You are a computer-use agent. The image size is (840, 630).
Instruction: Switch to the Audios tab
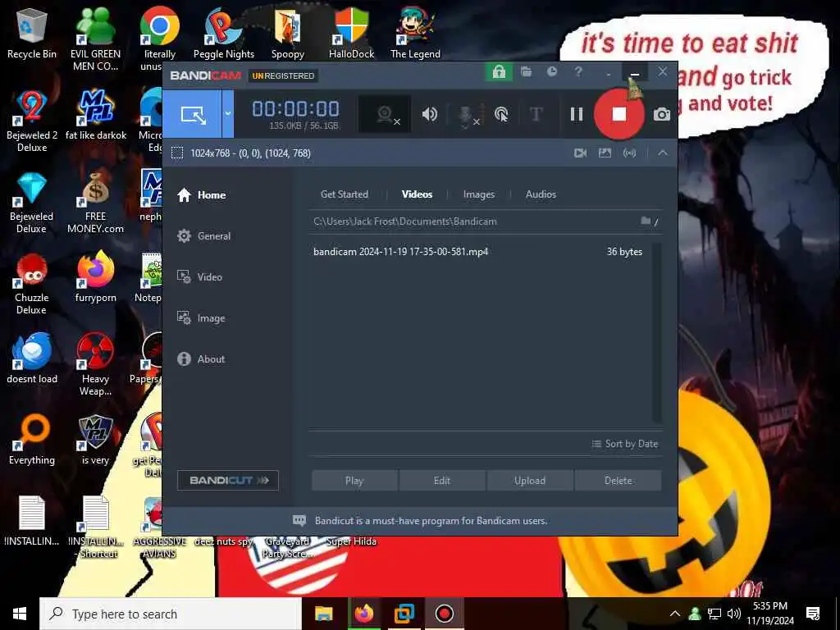coord(541,194)
